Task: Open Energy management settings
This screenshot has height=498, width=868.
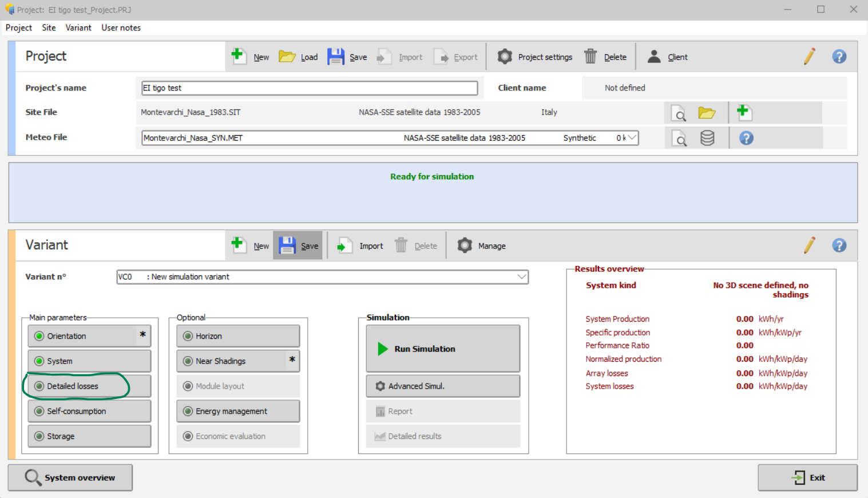Action: click(238, 411)
